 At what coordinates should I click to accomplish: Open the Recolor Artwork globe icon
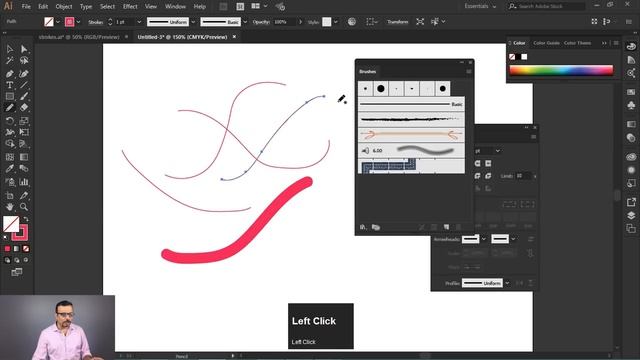[352, 22]
